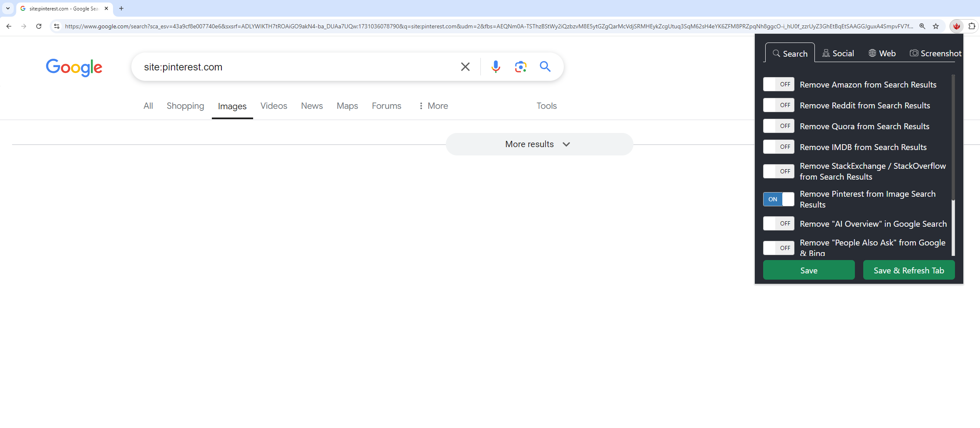Select the extension's Search tab
Image resolution: width=980 pixels, height=428 pixels.
pyautogui.click(x=790, y=53)
